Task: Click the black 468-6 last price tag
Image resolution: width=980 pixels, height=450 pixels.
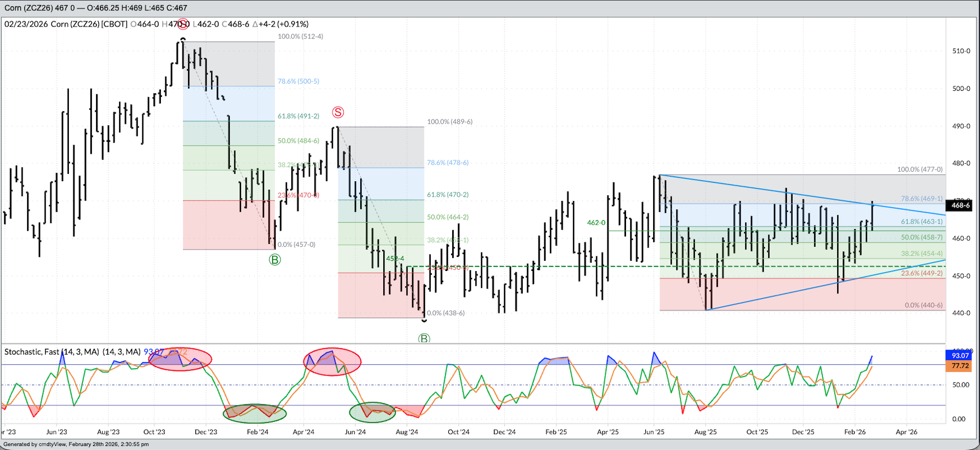Action: [x=960, y=205]
